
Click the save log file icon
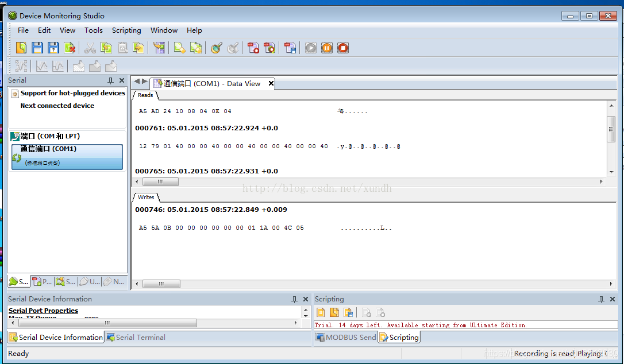click(290, 48)
